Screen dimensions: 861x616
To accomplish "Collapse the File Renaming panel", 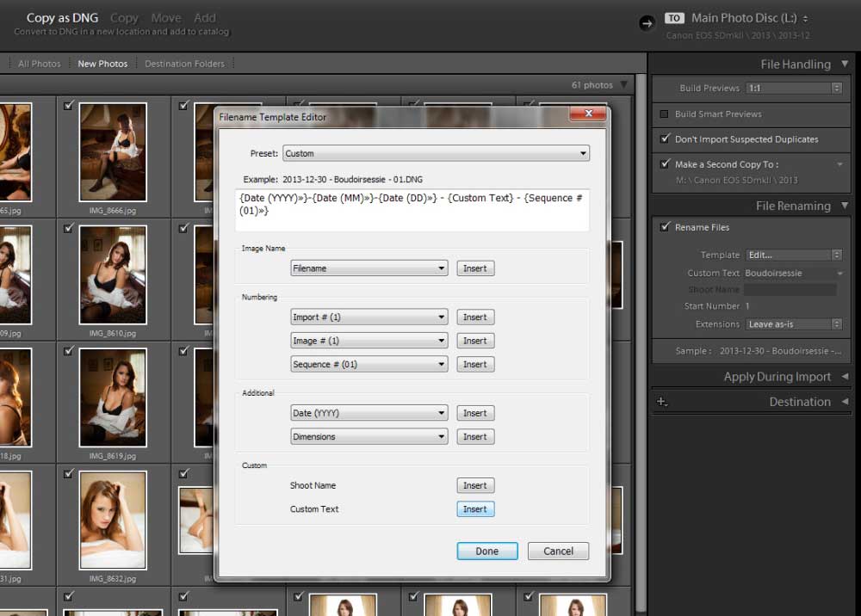I will tap(845, 206).
